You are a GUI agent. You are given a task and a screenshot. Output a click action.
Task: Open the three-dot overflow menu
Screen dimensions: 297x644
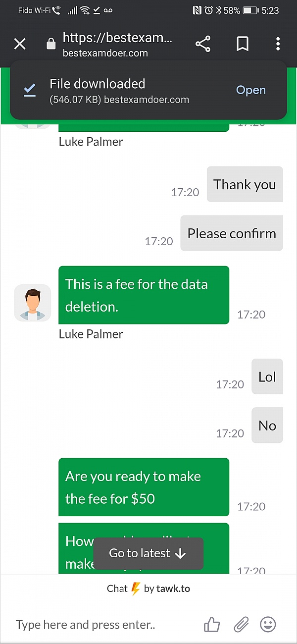(278, 44)
